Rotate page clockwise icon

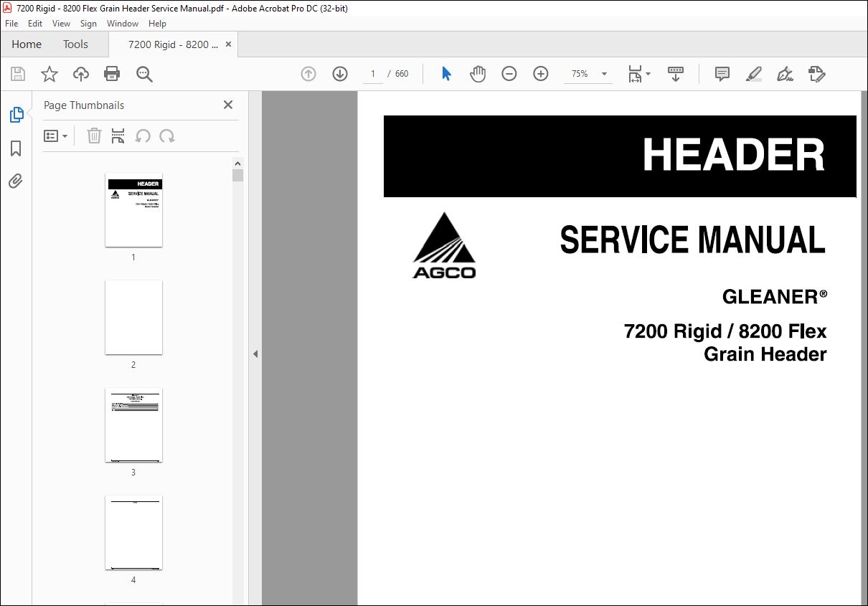coord(167,136)
